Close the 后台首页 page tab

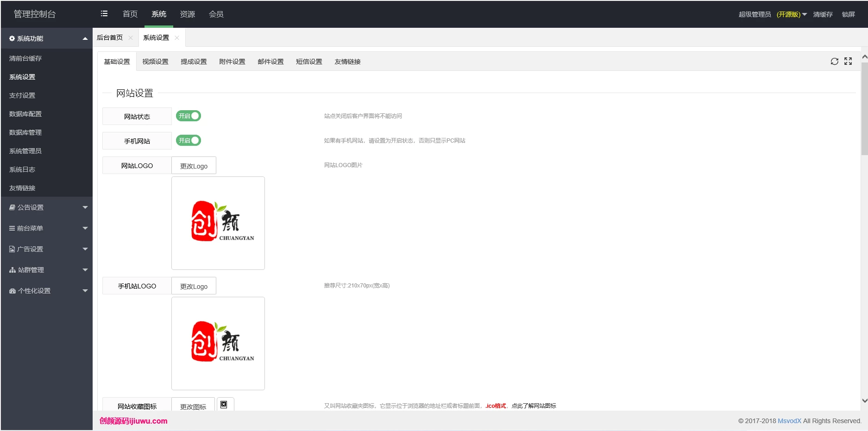point(131,38)
